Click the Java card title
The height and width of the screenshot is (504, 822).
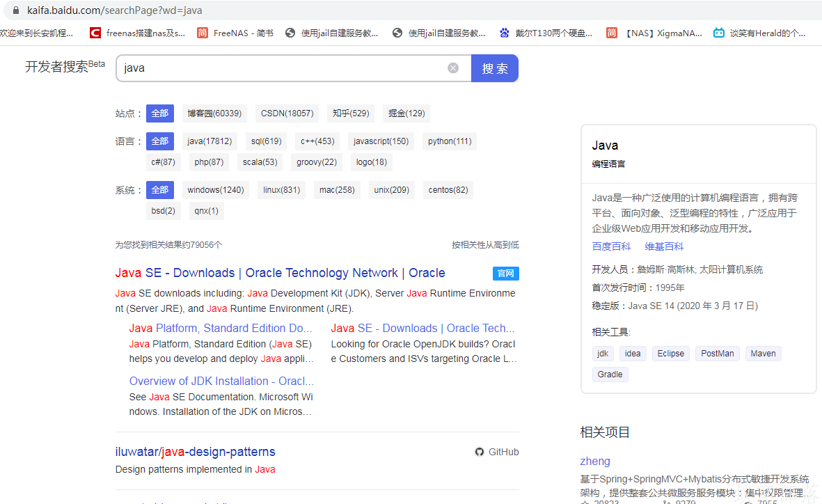pyautogui.click(x=605, y=145)
